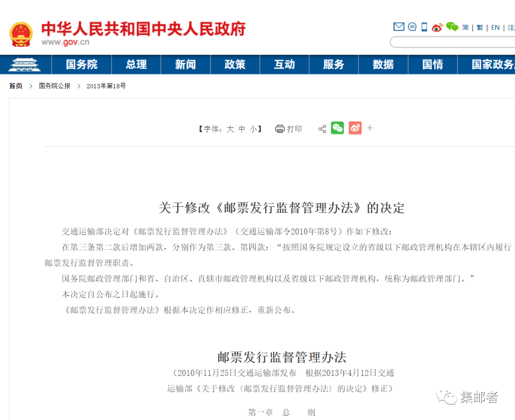Set font size to 大
Image resolution: width=515 pixels, height=420 pixels.
(x=230, y=129)
